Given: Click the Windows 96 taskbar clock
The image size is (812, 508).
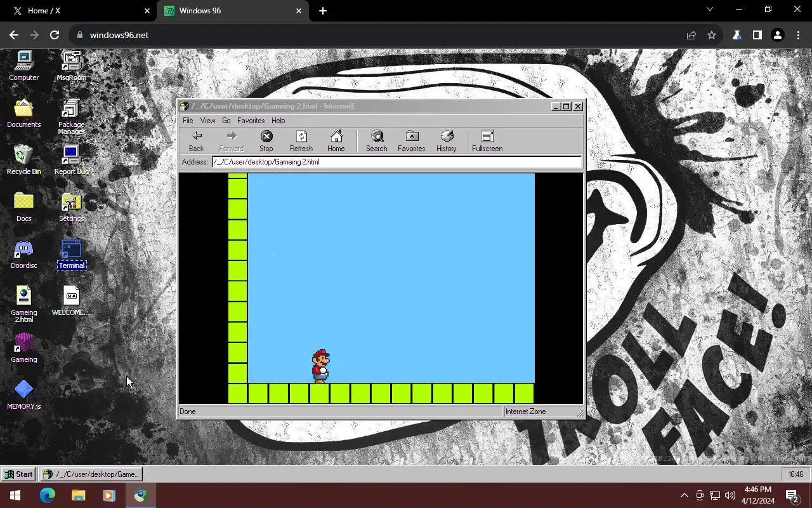Looking at the screenshot, I should 796,474.
